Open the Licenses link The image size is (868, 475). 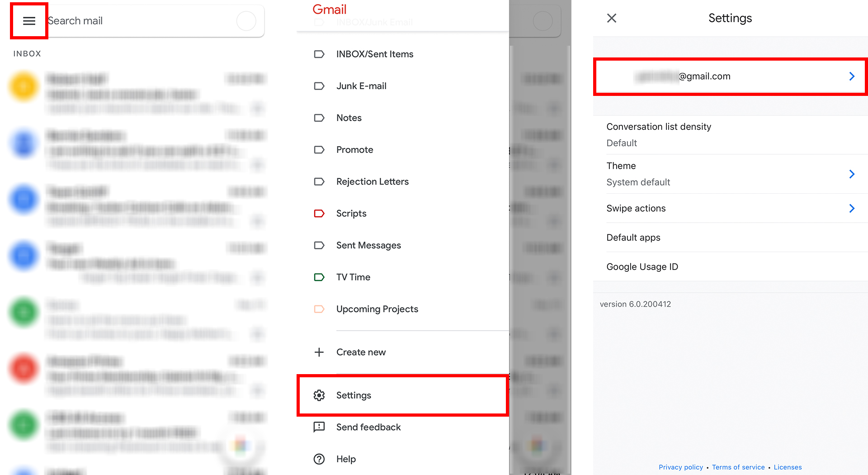click(x=788, y=467)
